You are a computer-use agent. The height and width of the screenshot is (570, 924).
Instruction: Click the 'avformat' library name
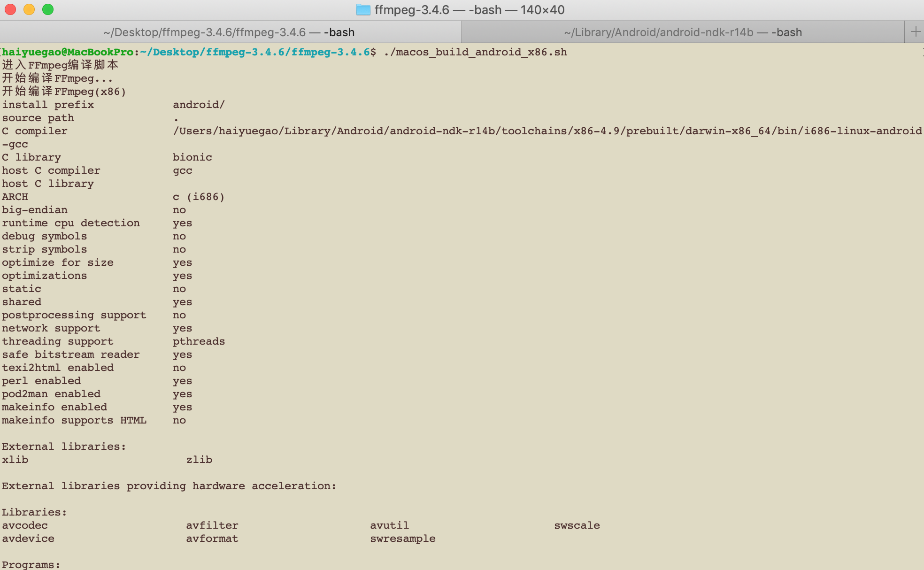(212, 539)
